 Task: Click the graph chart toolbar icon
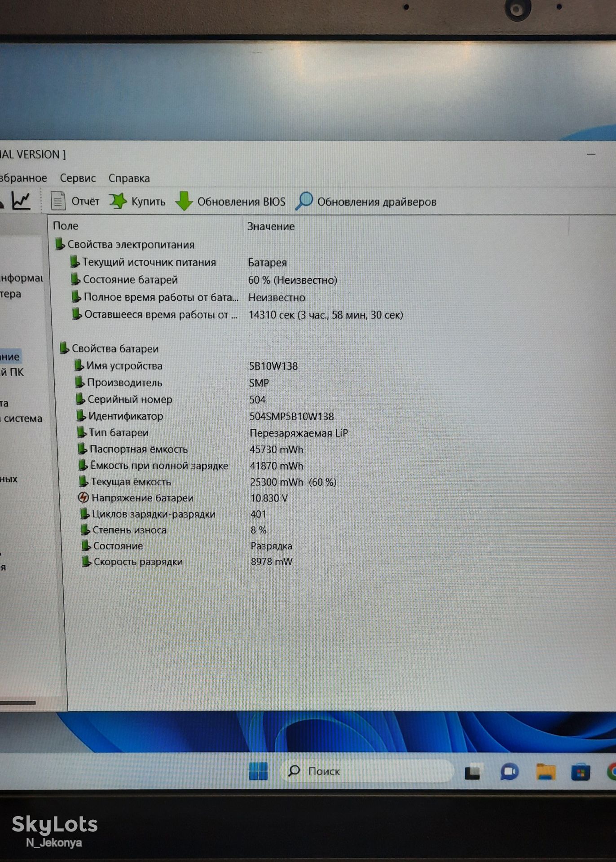(x=21, y=200)
